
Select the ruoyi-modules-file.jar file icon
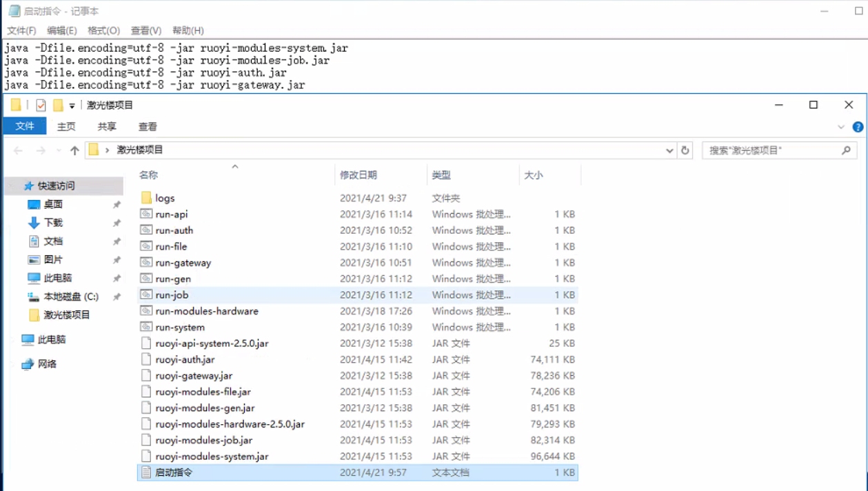tap(146, 392)
